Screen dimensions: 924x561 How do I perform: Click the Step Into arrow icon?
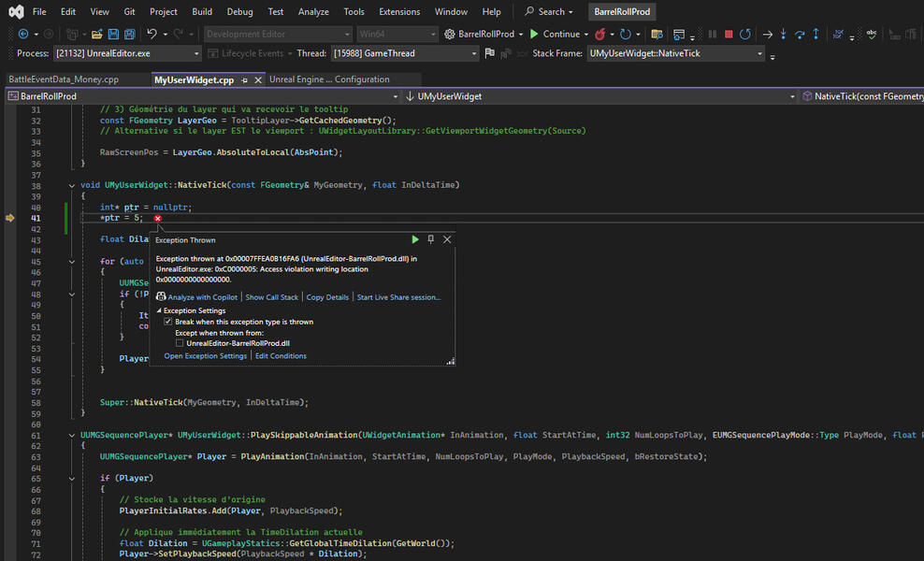pos(783,34)
